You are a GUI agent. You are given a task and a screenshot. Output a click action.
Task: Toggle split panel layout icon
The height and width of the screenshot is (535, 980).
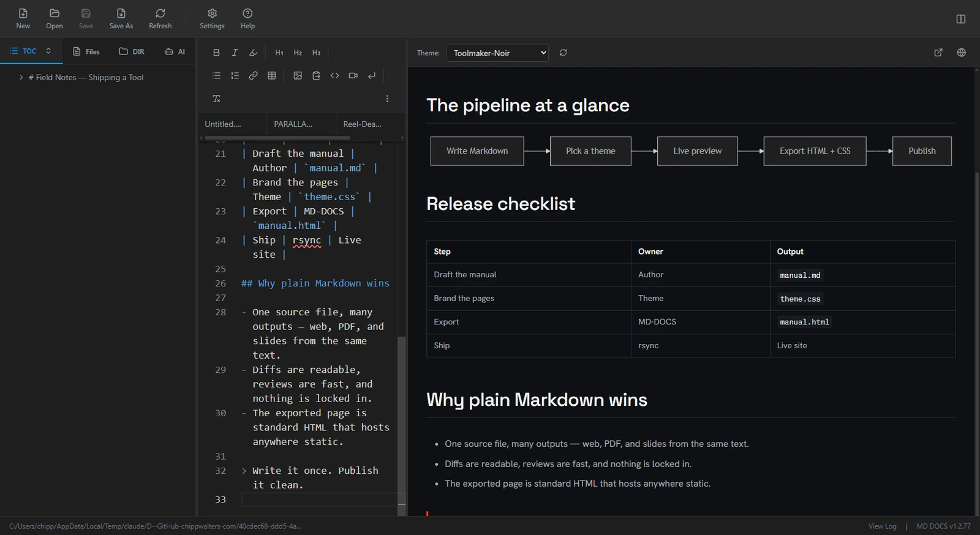(961, 19)
